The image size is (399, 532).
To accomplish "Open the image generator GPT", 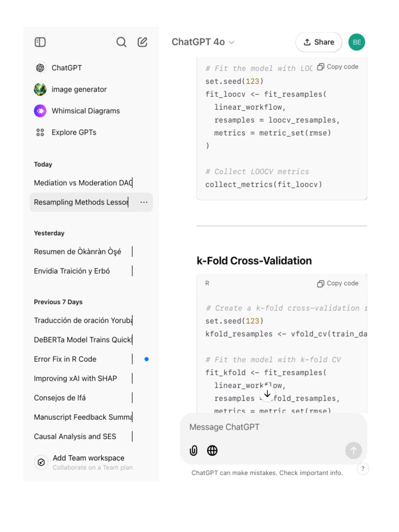I will click(x=79, y=89).
